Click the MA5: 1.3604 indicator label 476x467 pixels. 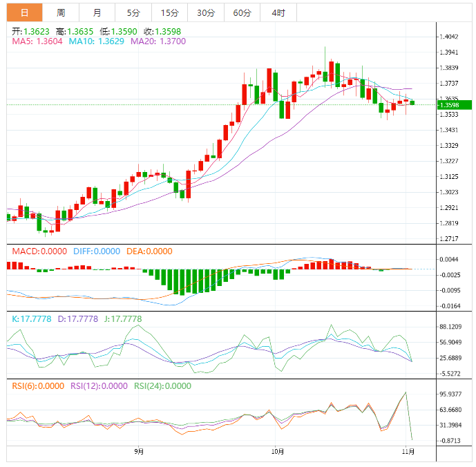tap(37, 42)
